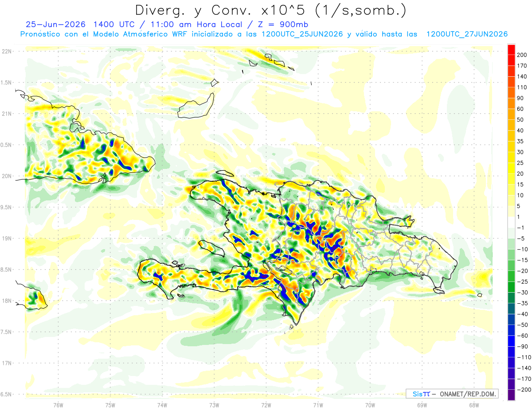Image resolution: width=532 pixels, height=411 pixels.
Task: Click the white colorbar segment between 1 and -1
Action: (511, 222)
